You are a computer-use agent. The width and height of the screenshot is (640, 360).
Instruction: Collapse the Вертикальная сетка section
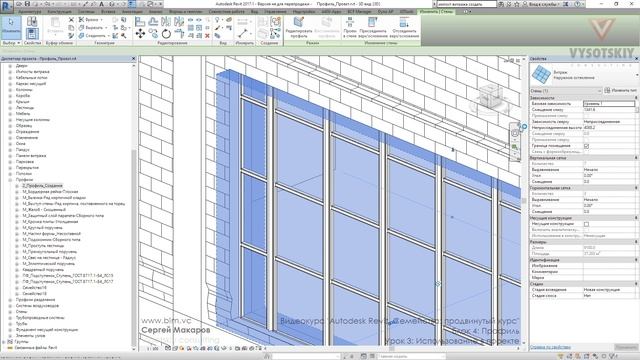tap(636, 158)
